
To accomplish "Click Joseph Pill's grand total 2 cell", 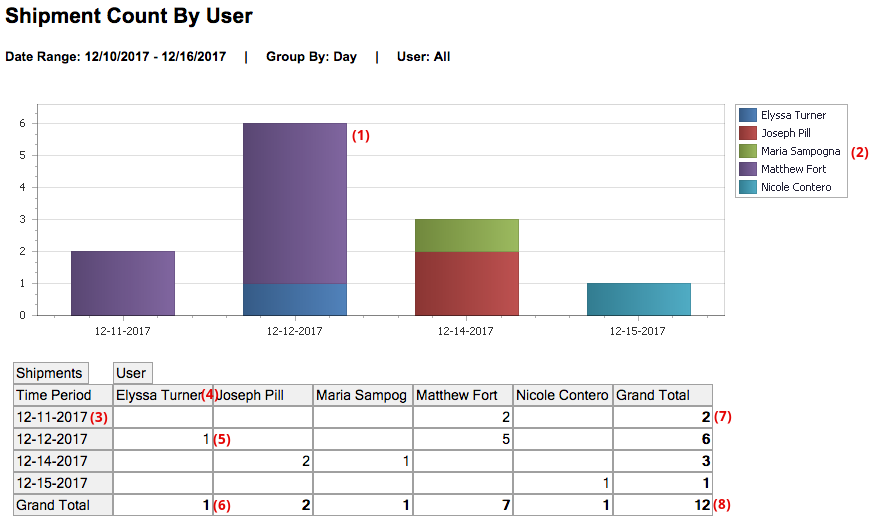I will pyautogui.click(x=263, y=505).
